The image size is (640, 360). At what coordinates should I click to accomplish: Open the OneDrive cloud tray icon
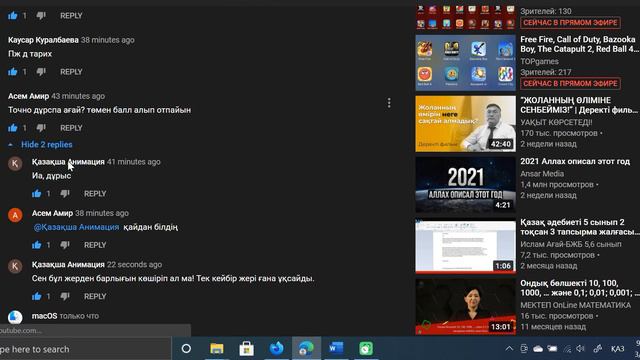[x=538, y=349]
